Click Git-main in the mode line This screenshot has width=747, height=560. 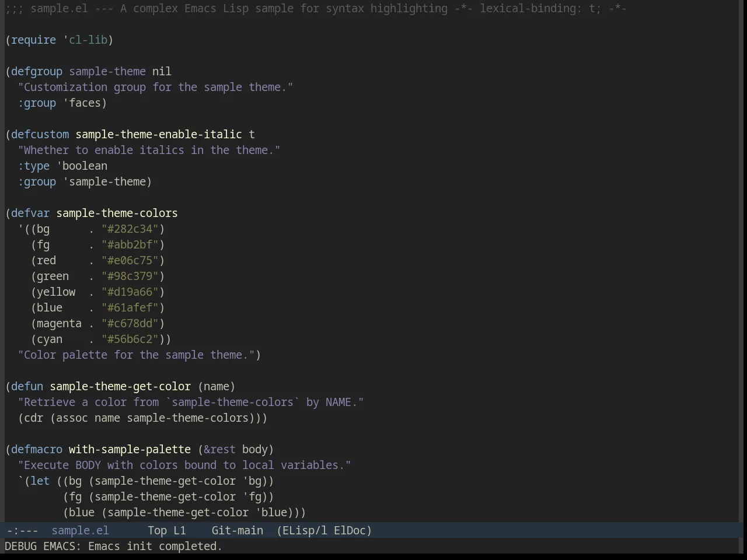coord(237,530)
